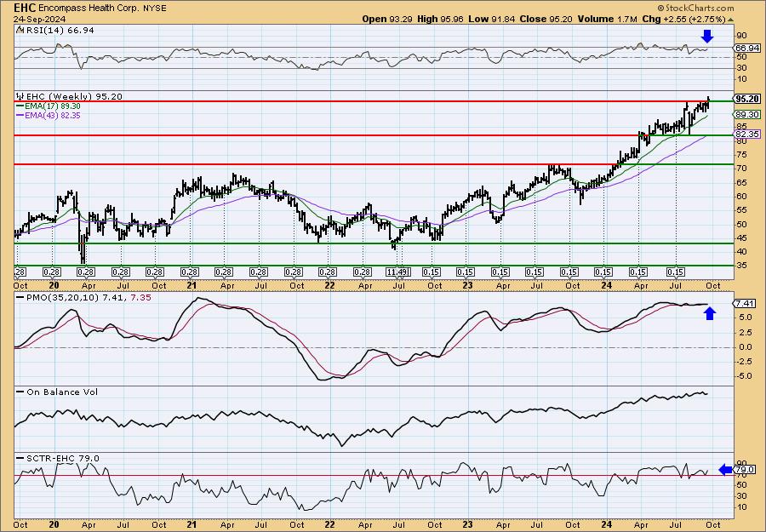766x532 pixels.
Task: Click the Chg +2.55 (+2.75%) value
Action: coord(684,19)
